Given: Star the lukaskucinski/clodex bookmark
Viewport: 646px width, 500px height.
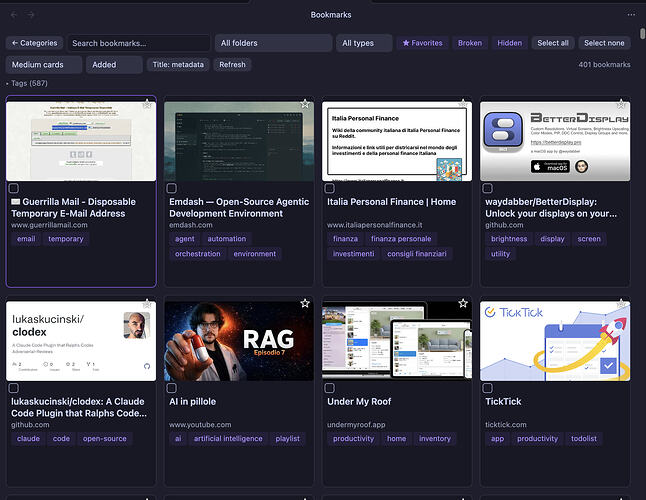Looking at the screenshot, I should 147,304.
